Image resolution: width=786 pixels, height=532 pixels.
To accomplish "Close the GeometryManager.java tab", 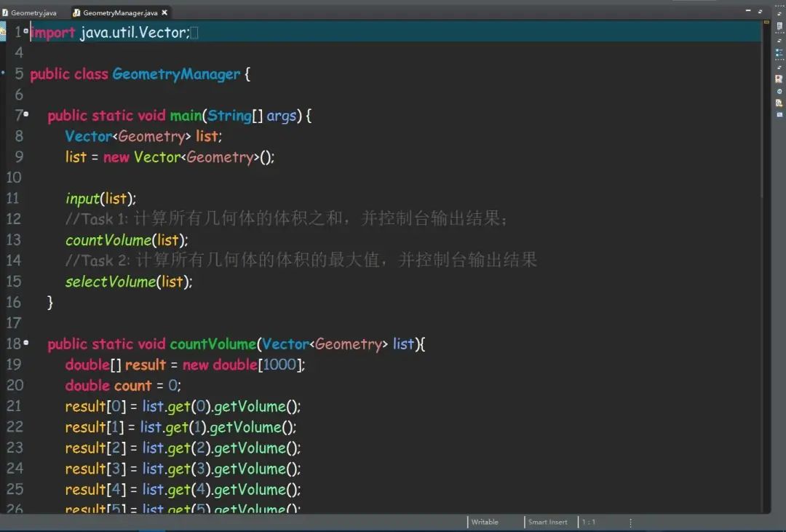I will [x=164, y=12].
